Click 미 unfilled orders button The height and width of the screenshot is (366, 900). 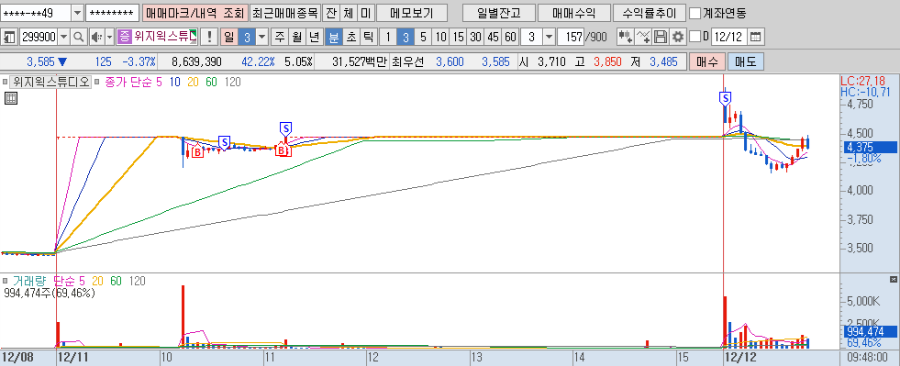pyautogui.click(x=366, y=13)
